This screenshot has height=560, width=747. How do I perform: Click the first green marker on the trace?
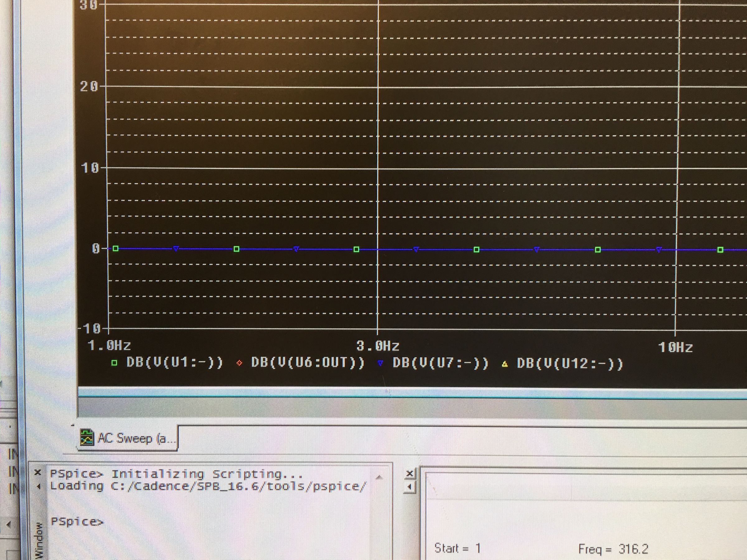coord(115,249)
